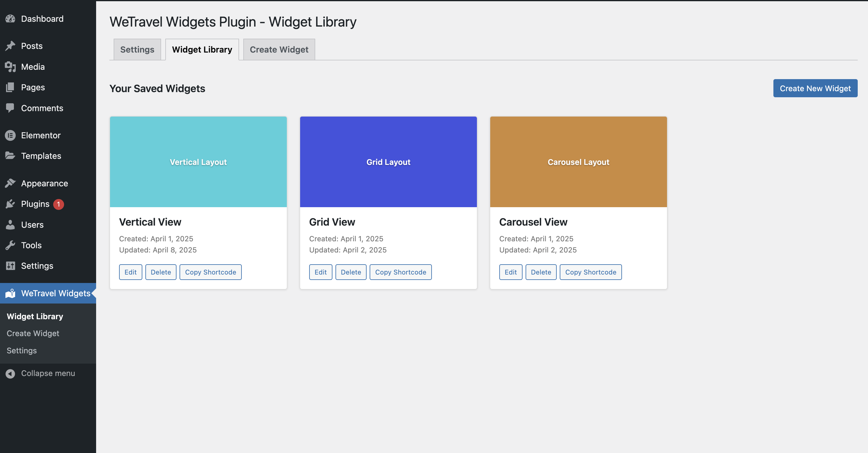868x453 pixels.
Task: Navigate to Pages in sidebar
Action: click(x=48, y=87)
